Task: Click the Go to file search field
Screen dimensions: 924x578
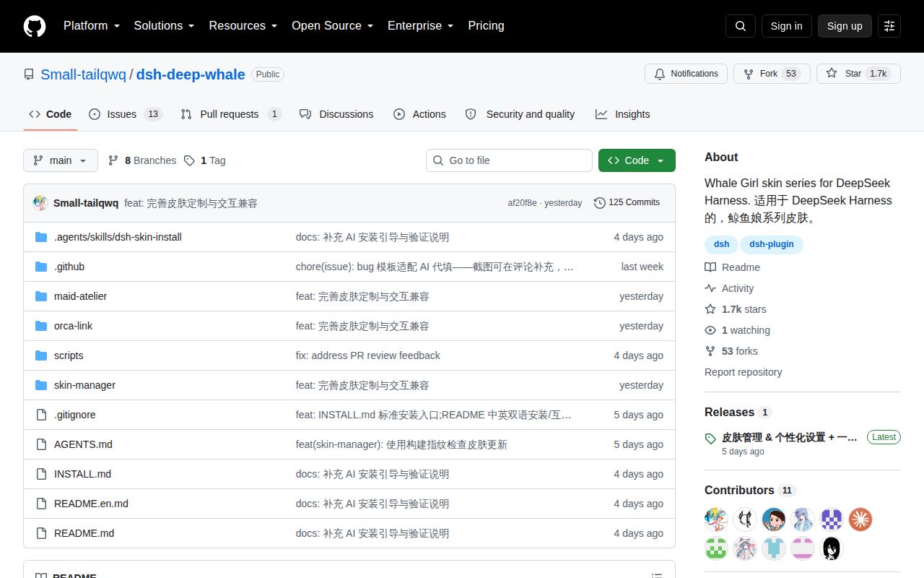Action: [509, 160]
